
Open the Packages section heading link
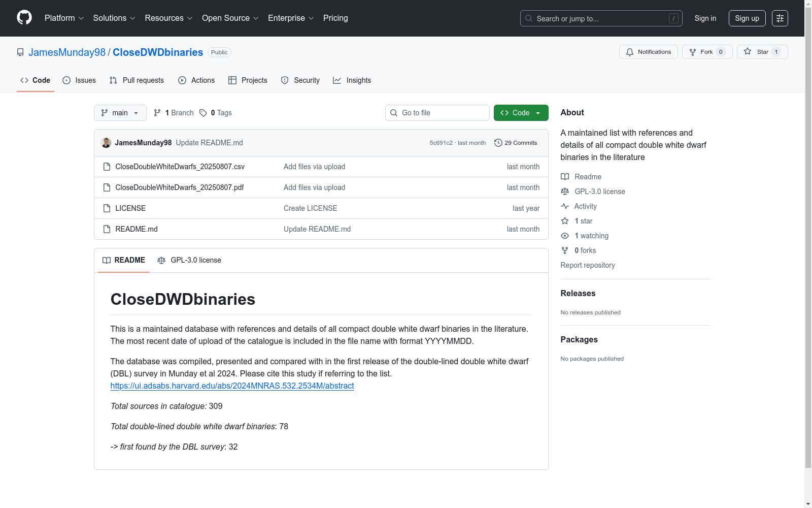pos(579,339)
